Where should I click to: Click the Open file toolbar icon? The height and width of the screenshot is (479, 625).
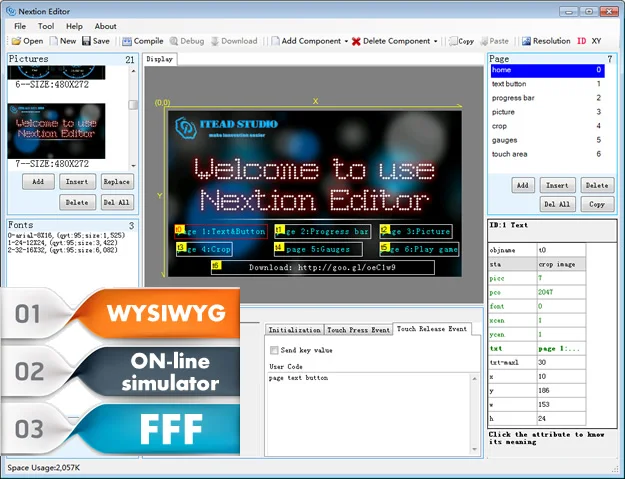pos(16,41)
